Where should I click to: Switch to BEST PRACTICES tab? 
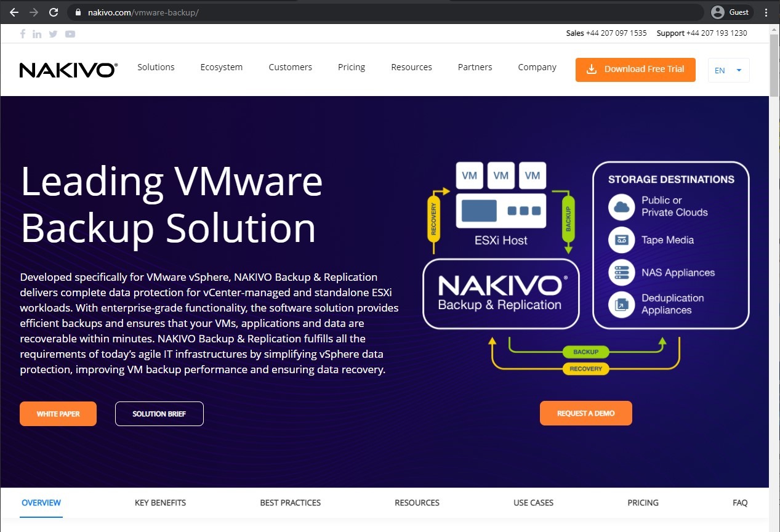click(x=291, y=503)
